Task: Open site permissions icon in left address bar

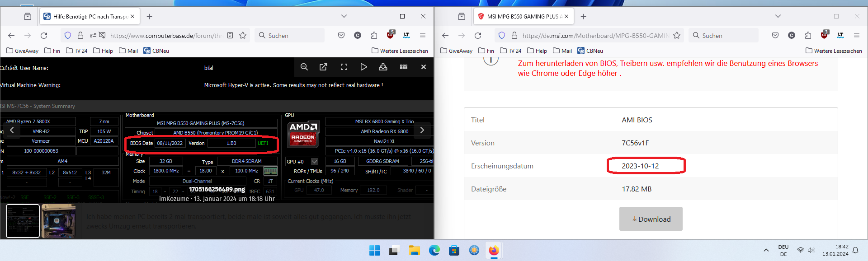Action: click(x=93, y=36)
